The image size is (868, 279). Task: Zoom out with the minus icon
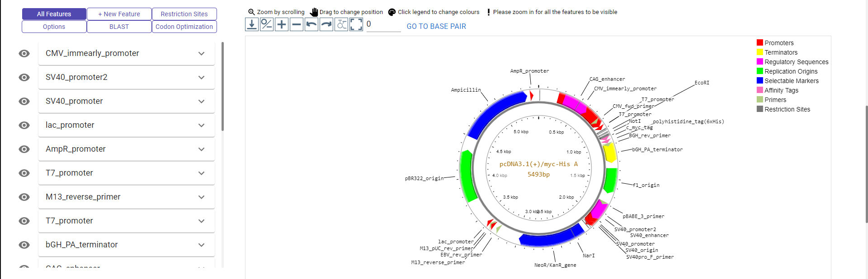coord(297,24)
